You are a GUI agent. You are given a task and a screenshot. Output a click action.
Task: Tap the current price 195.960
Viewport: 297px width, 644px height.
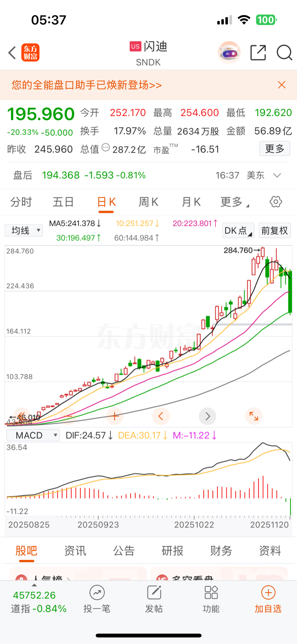point(41,114)
